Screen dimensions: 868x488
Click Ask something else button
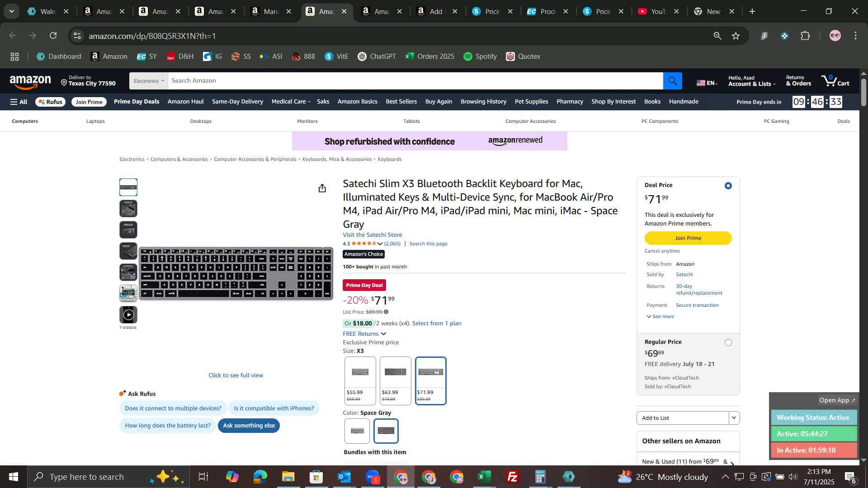pos(249,426)
